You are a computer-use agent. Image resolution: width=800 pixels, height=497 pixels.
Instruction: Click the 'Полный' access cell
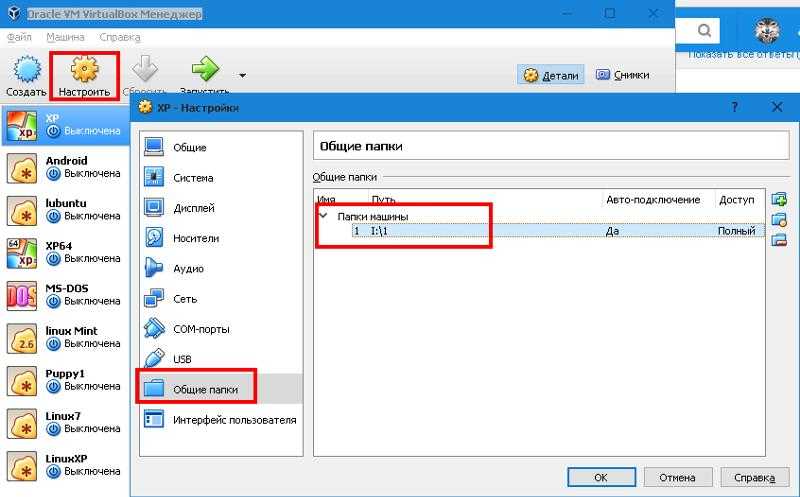(x=736, y=231)
